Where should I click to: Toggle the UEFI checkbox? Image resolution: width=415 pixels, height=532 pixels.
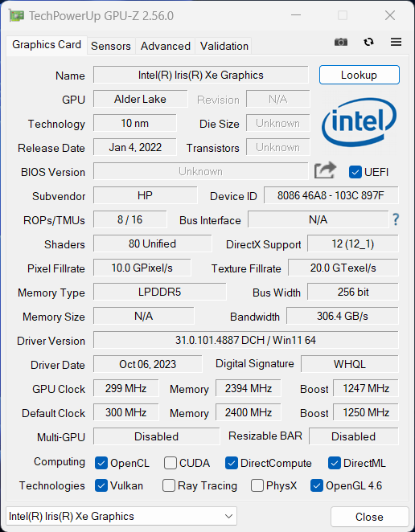point(355,172)
